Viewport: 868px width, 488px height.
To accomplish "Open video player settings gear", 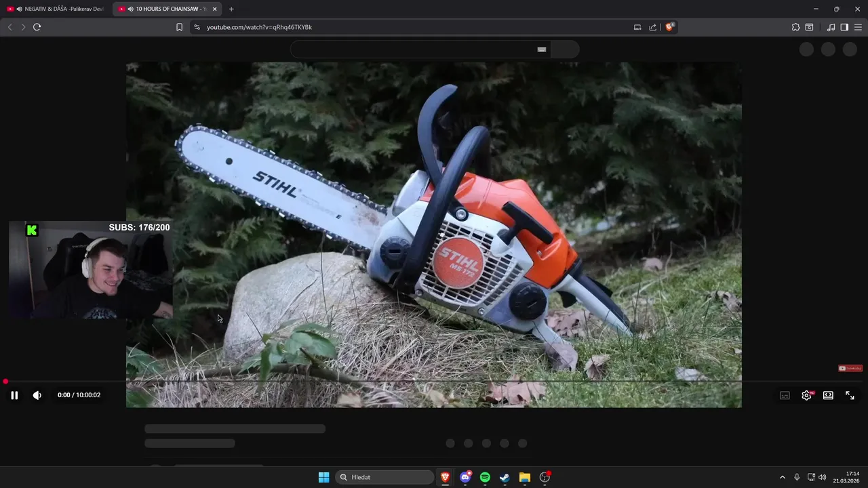I will pyautogui.click(x=806, y=395).
